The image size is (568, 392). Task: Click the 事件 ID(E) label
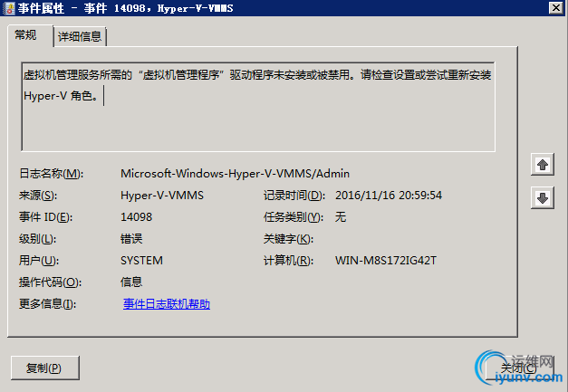(45, 217)
